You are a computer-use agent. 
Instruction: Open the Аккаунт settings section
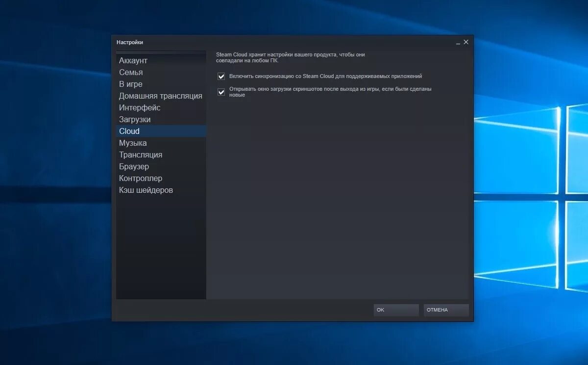pos(161,60)
